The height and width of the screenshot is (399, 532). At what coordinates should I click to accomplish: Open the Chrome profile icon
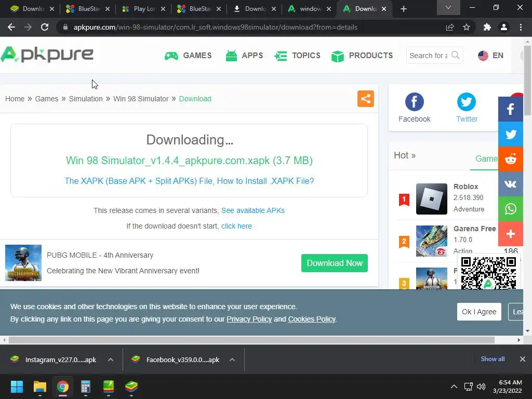pos(504,27)
